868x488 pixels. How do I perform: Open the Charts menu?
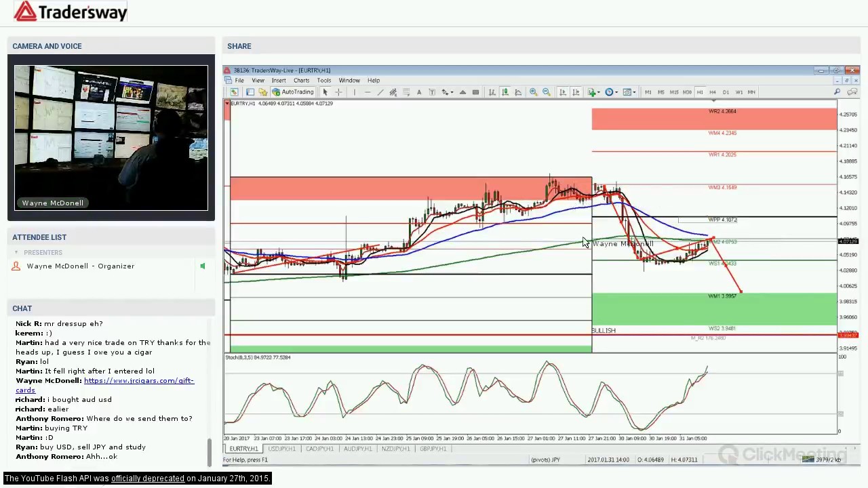pyautogui.click(x=301, y=81)
